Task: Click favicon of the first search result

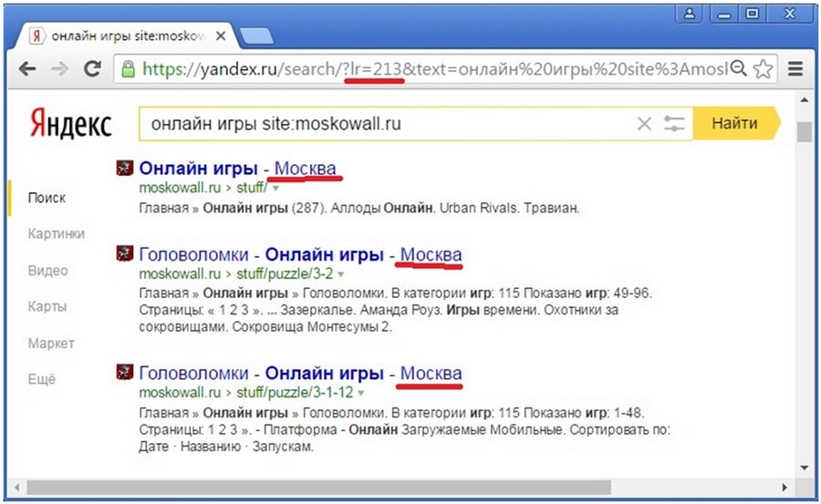Action: pos(125,168)
